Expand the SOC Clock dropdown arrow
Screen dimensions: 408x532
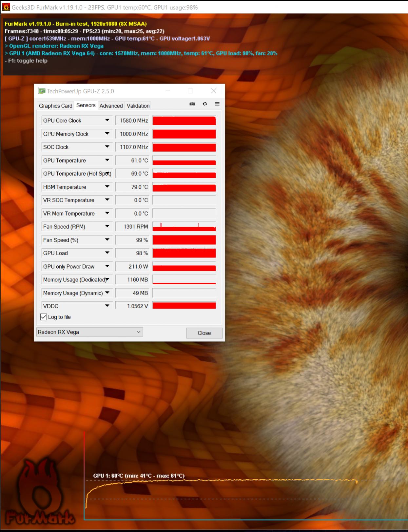[x=107, y=147]
